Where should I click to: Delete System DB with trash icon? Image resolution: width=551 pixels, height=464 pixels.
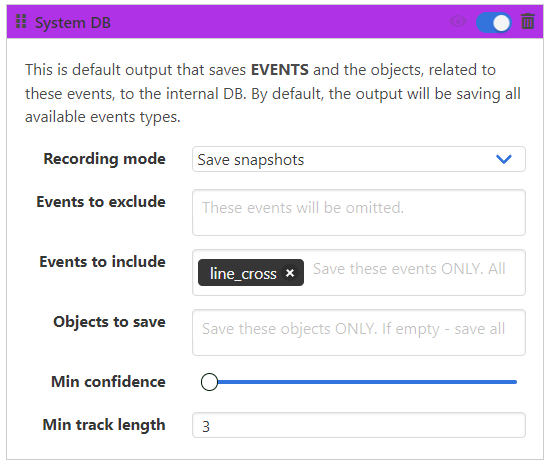(x=528, y=21)
